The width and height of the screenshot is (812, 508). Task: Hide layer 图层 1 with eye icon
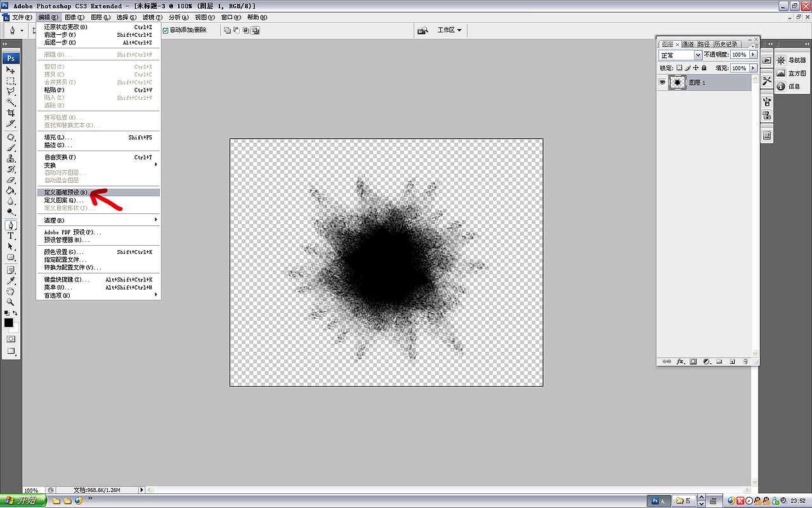coord(662,83)
